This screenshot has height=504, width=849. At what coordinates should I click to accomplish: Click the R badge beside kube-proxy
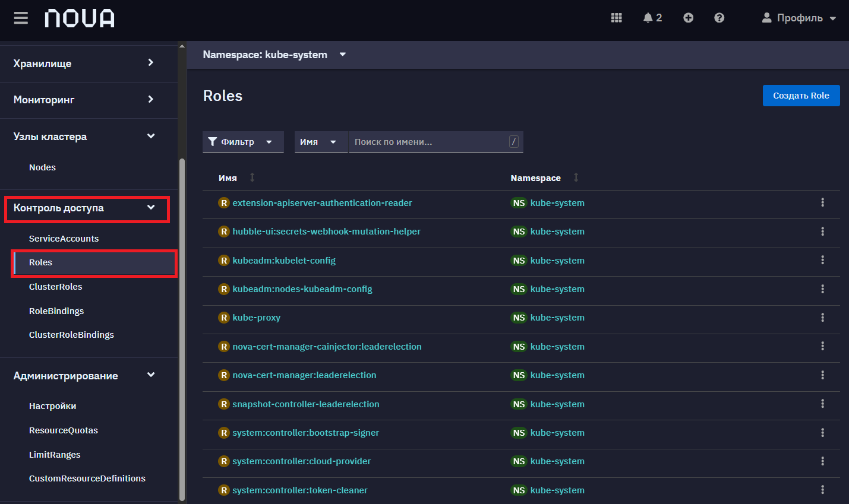(224, 318)
